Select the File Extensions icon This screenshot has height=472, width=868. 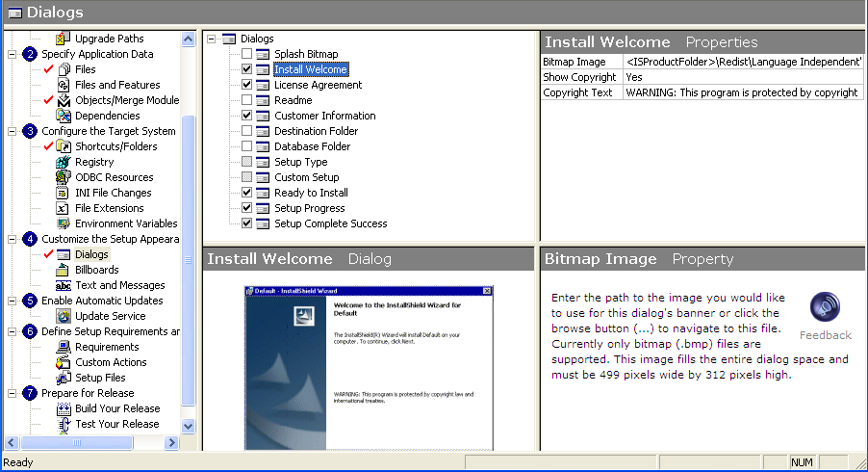point(64,208)
